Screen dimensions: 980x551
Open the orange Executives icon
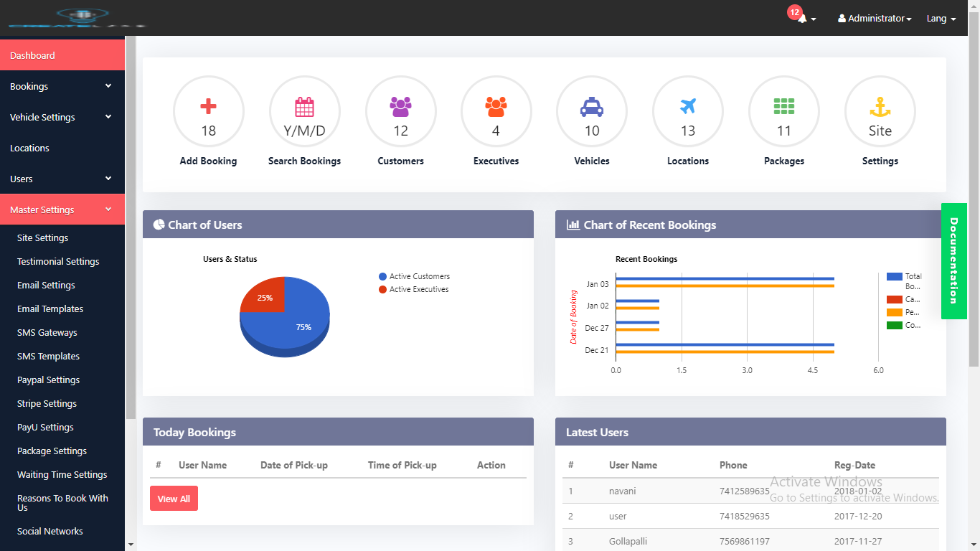coord(496,108)
